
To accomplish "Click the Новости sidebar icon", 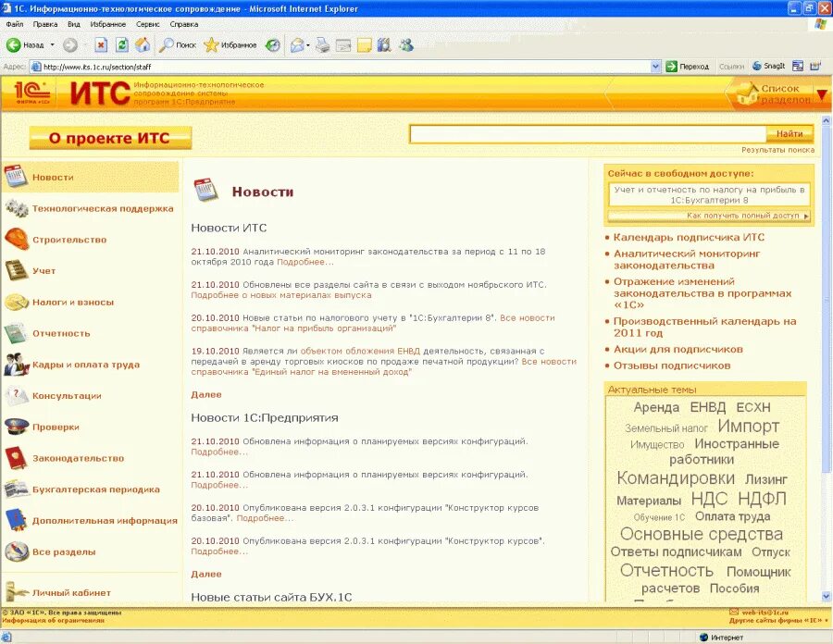I will tap(15, 176).
